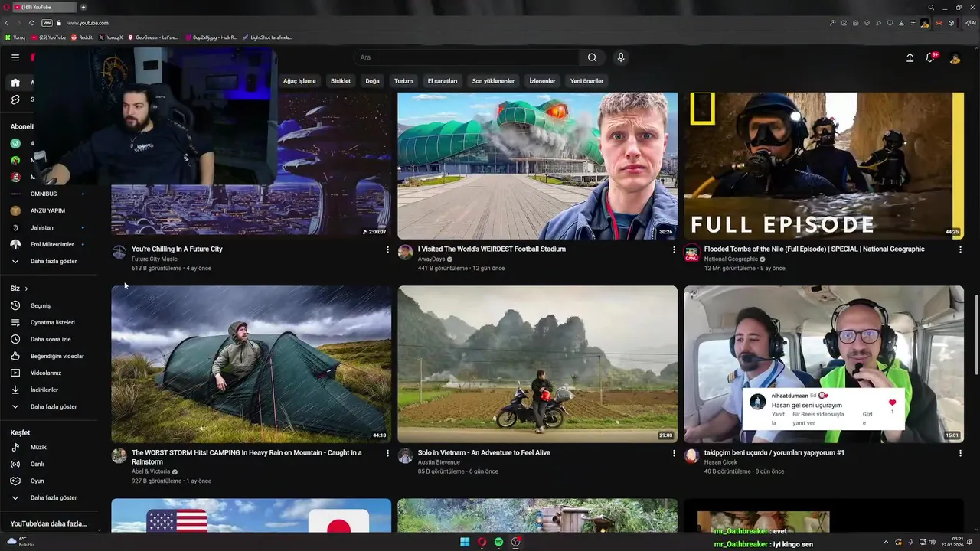Click the volume icon in the system tray

tap(932, 542)
